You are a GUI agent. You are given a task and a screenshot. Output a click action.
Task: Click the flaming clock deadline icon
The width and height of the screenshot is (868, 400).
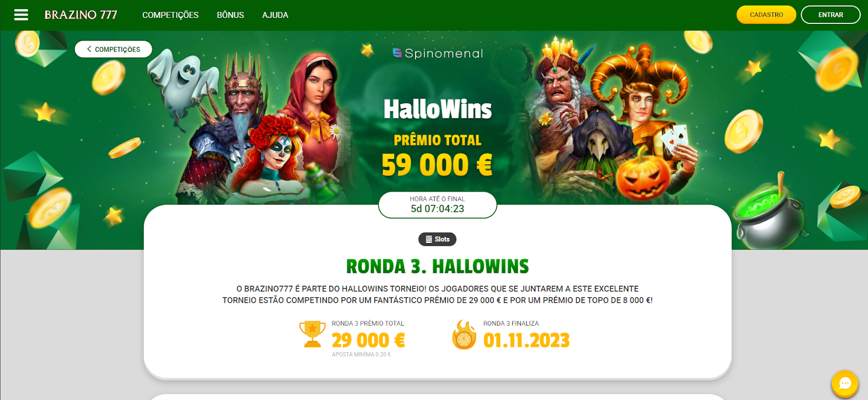pos(464,335)
